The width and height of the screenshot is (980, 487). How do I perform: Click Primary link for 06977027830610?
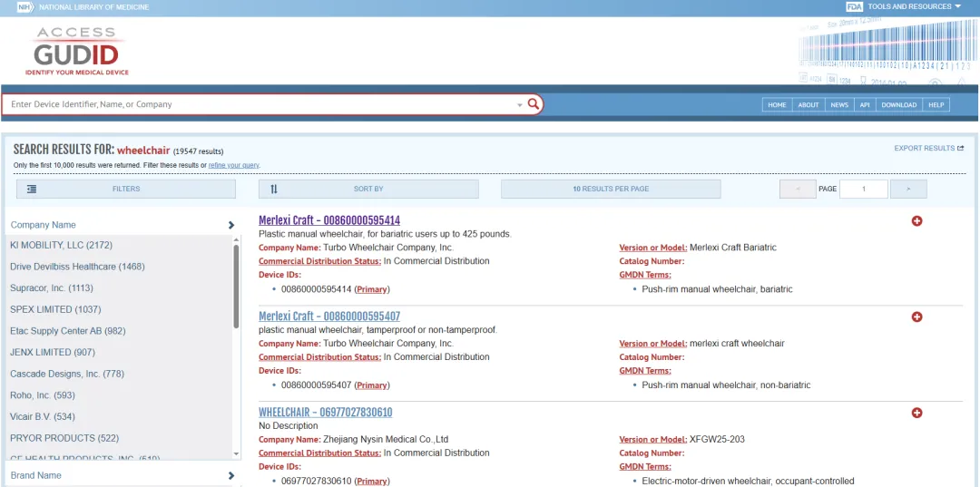[372, 482]
